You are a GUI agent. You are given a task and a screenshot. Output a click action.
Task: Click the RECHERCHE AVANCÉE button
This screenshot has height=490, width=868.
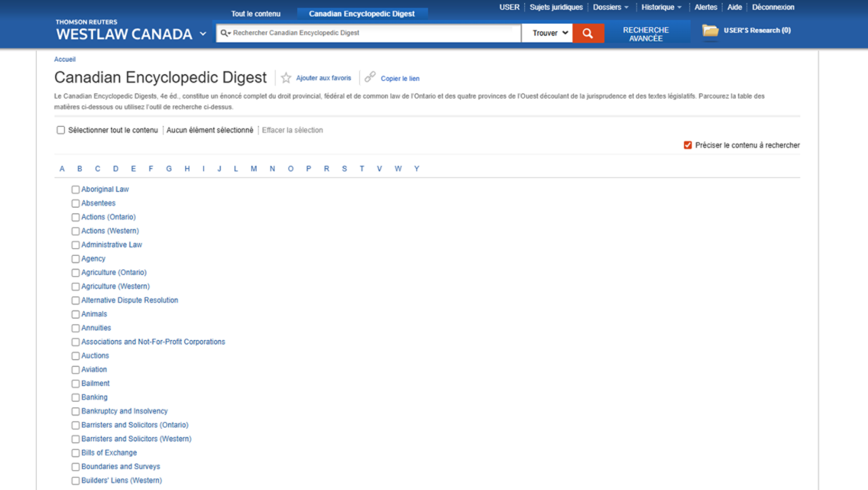646,31
